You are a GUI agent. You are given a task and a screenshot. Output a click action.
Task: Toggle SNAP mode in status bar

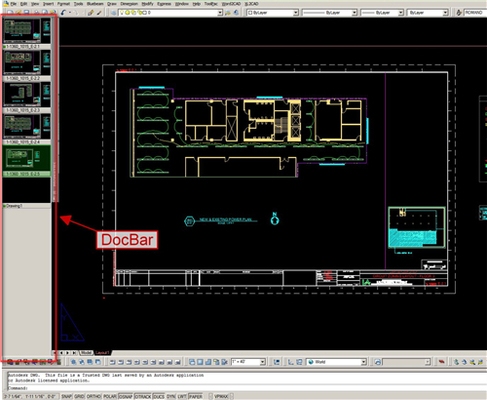(x=66, y=396)
